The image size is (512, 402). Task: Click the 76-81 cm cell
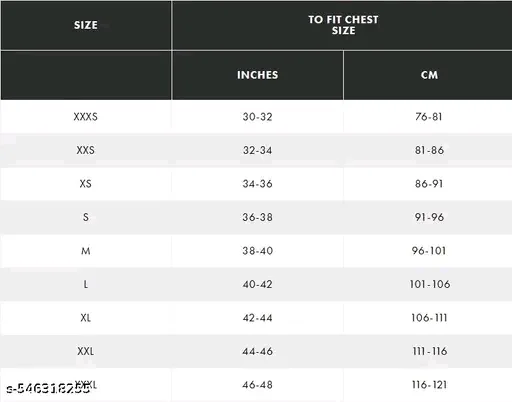point(429,117)
